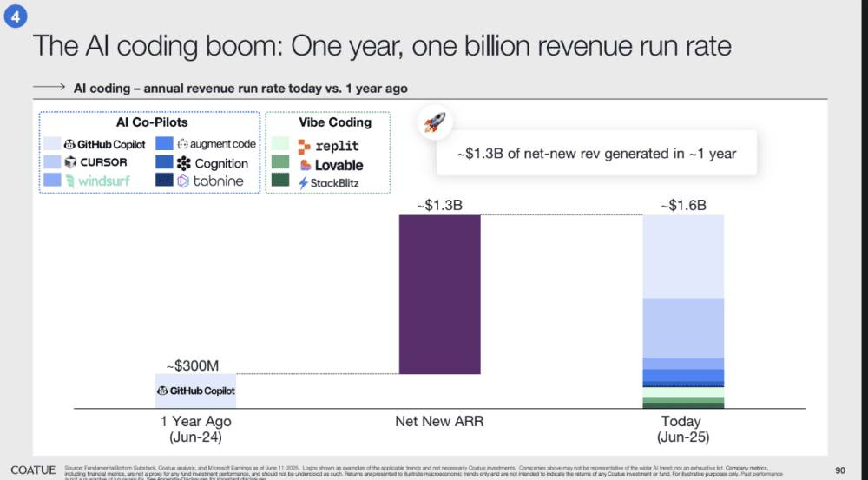Select the Lovable green legend swatch
The image size is (868, 480).
[280, 161]
